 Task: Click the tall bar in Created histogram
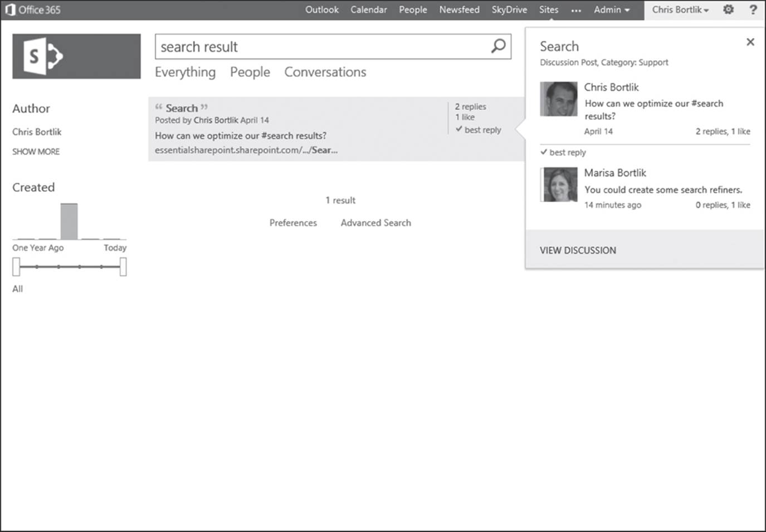coord(69,222)
